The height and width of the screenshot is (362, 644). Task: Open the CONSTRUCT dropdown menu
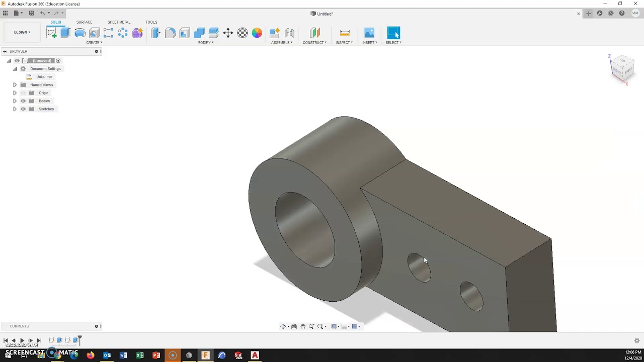pyautogui.click(x=314, y=43)
